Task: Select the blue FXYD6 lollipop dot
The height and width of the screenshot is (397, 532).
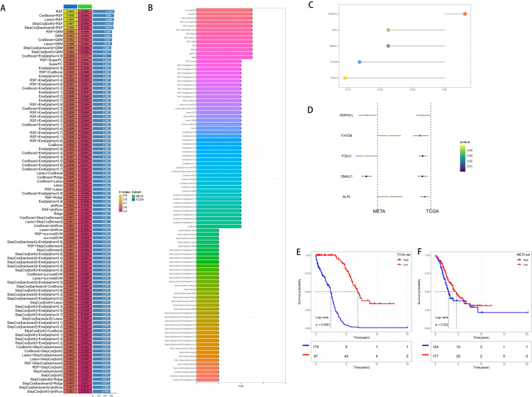Action: [360, 62]
